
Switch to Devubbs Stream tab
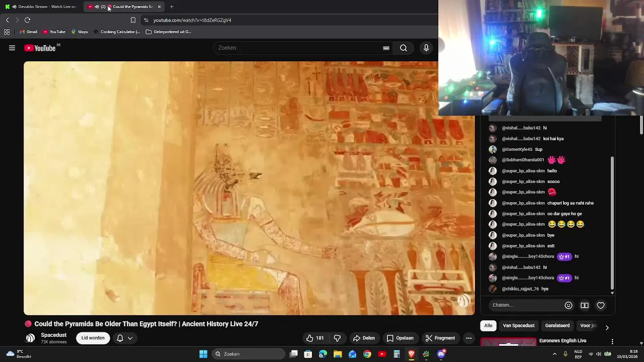click(41, 7)
